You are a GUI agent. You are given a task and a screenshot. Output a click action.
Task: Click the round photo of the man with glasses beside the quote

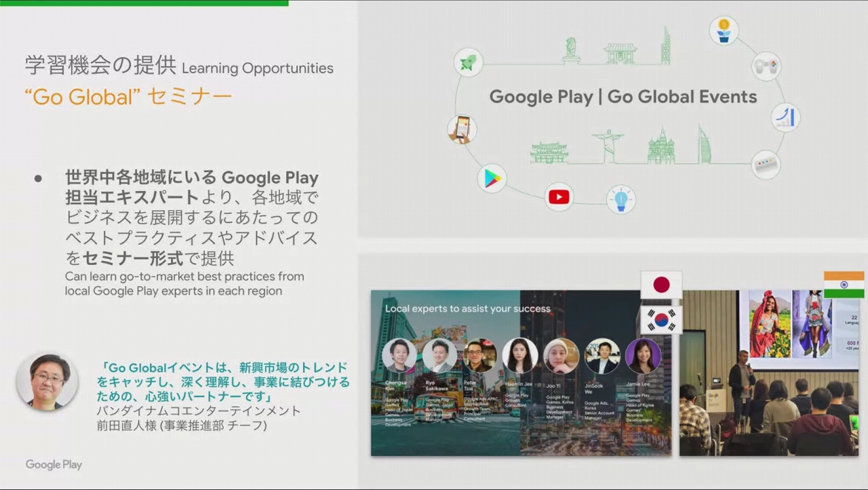(47, 382)
